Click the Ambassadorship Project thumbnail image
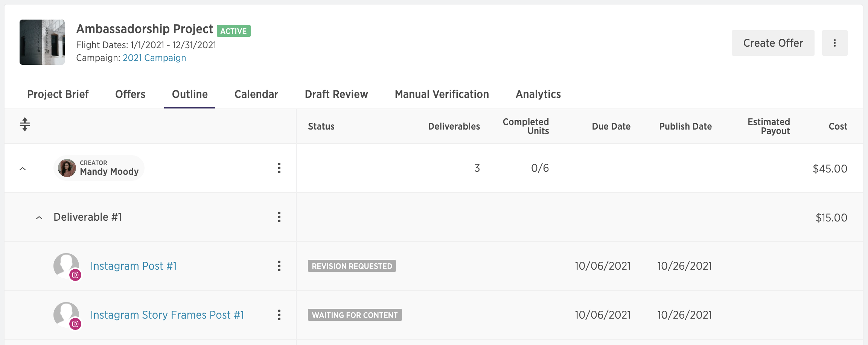The height and width of the screenshot is (345, 868). 42,42
